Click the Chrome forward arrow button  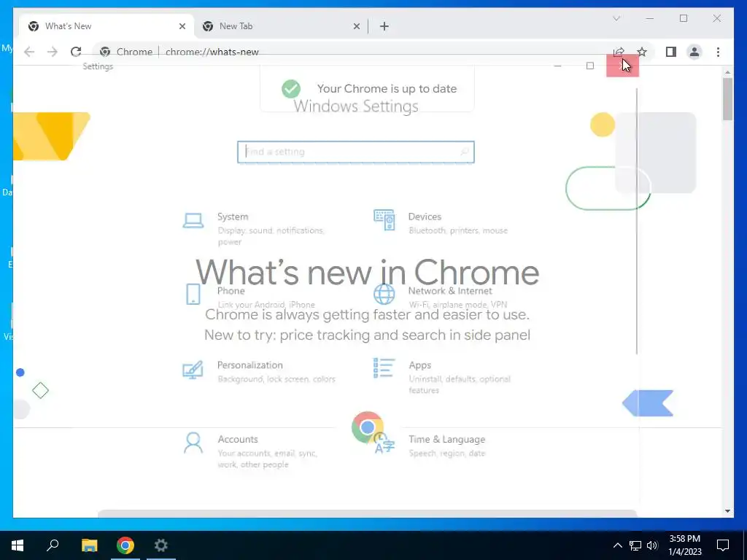(x=53, y=52)
